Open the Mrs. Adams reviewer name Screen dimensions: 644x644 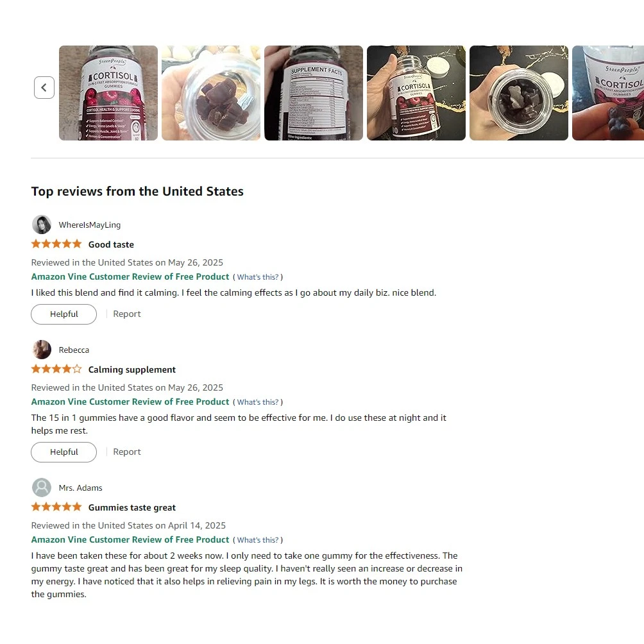pyautogui.click(x=81, y=488)
